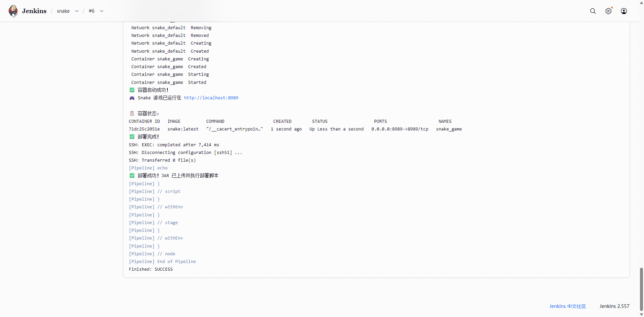Click the snake_game name in container table
The width and height of the screenshot is (644, 317).
tap(449, 129)
